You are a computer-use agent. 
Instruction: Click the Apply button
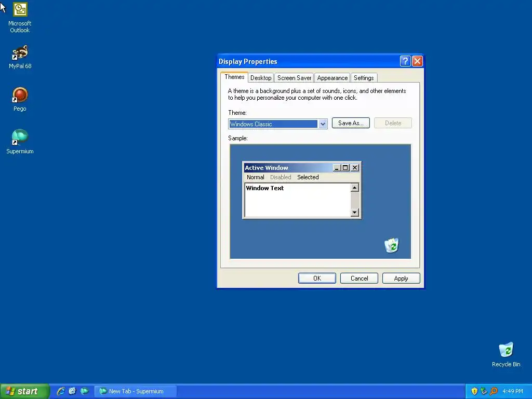coord(401,278)
